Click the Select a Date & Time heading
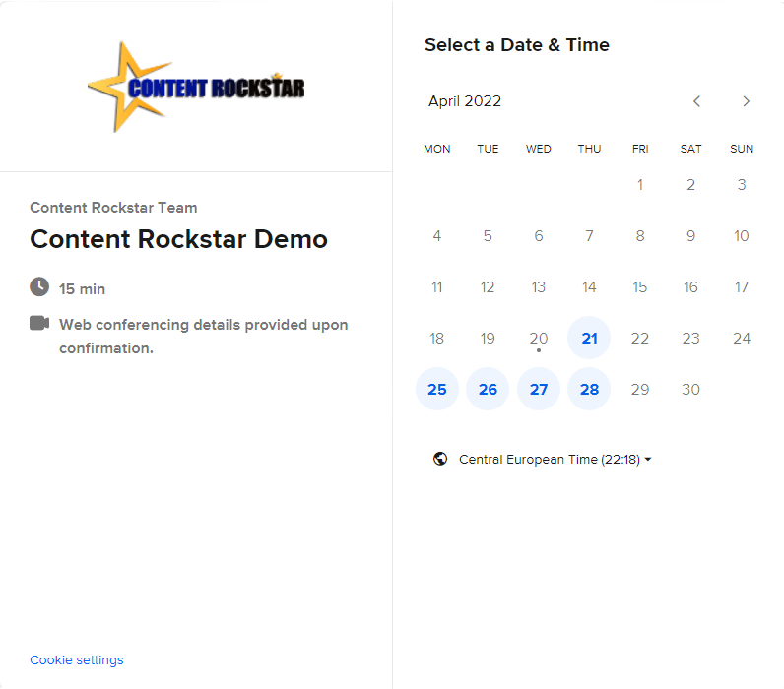 tap(517, 45)
